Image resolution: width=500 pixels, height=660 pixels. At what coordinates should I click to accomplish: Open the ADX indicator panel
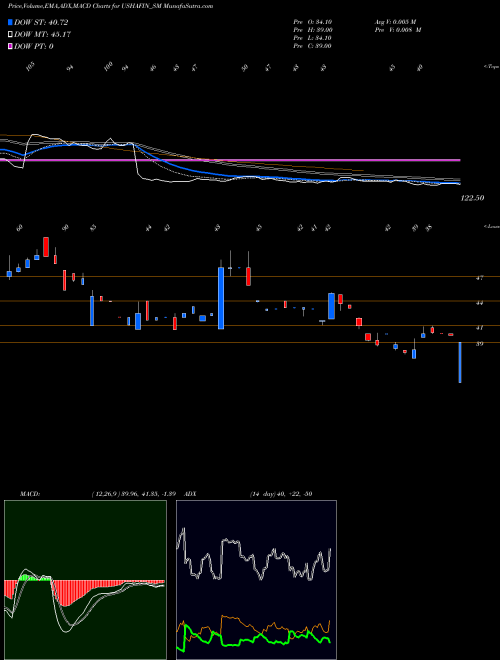point(256,580)
